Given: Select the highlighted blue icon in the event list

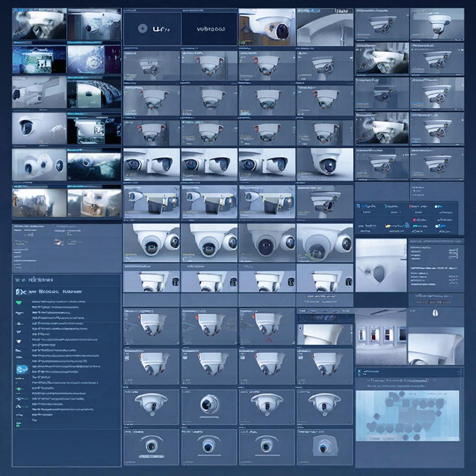Looking at the screenshot, I should [x=22, y=369].
